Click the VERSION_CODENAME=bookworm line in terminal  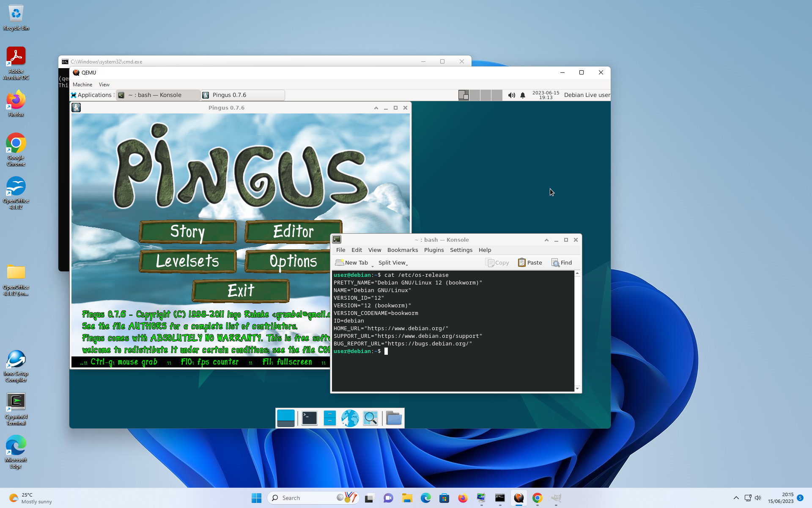pos(376,313)
